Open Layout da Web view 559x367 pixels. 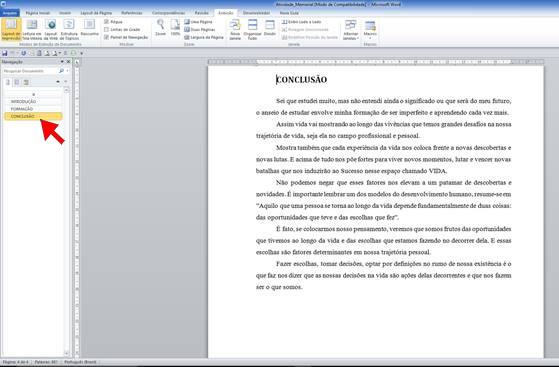tap(51, 29)
